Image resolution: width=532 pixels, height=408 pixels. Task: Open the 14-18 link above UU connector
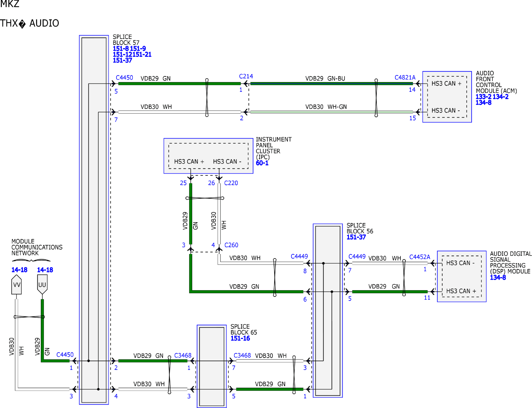(x=45, y=270)
